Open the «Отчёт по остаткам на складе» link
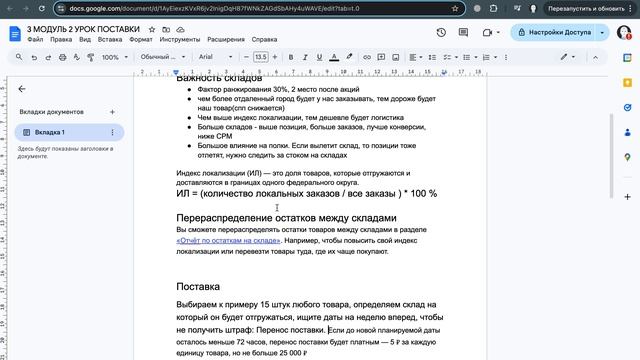This screenshot has width=640, height=360. point(228,240)
